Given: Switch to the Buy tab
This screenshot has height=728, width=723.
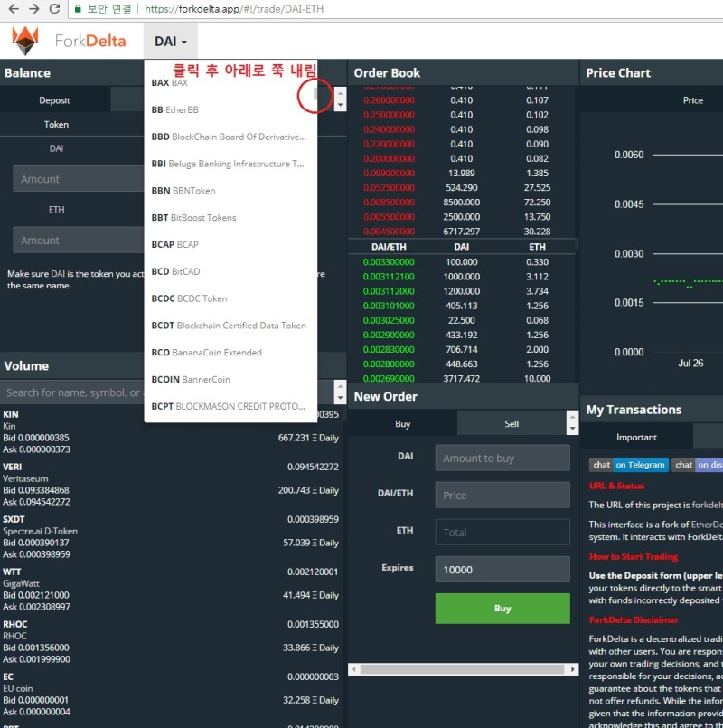Looking at the screenshot, I should pyautogui.click(x=403, y=423).
